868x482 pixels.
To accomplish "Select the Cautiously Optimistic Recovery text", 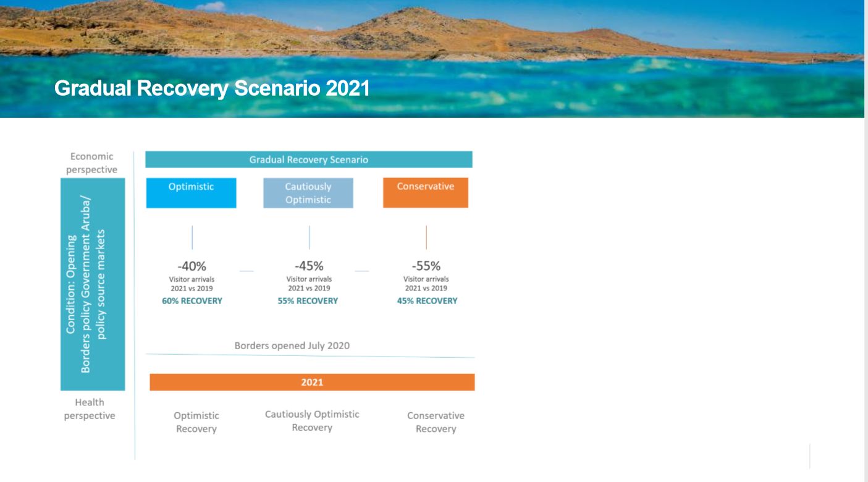I will [x=312, y=421].
